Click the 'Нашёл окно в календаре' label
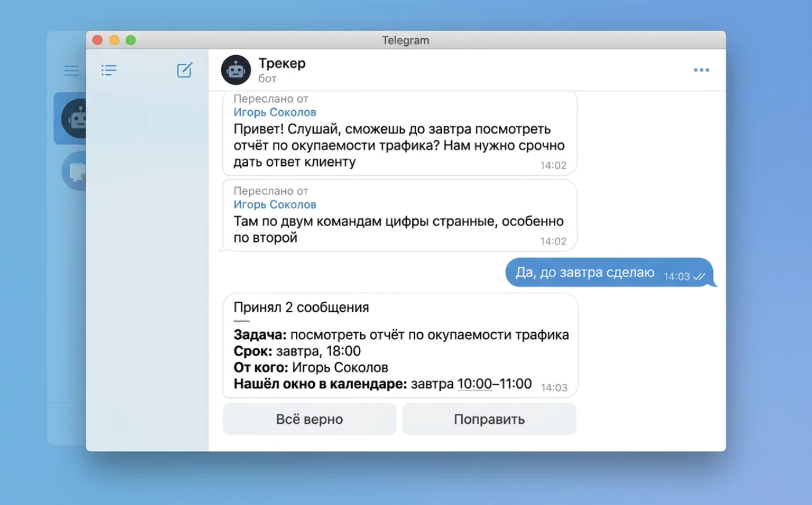The image size is (812, 505). pyautogui.click(x=320, y=384)
